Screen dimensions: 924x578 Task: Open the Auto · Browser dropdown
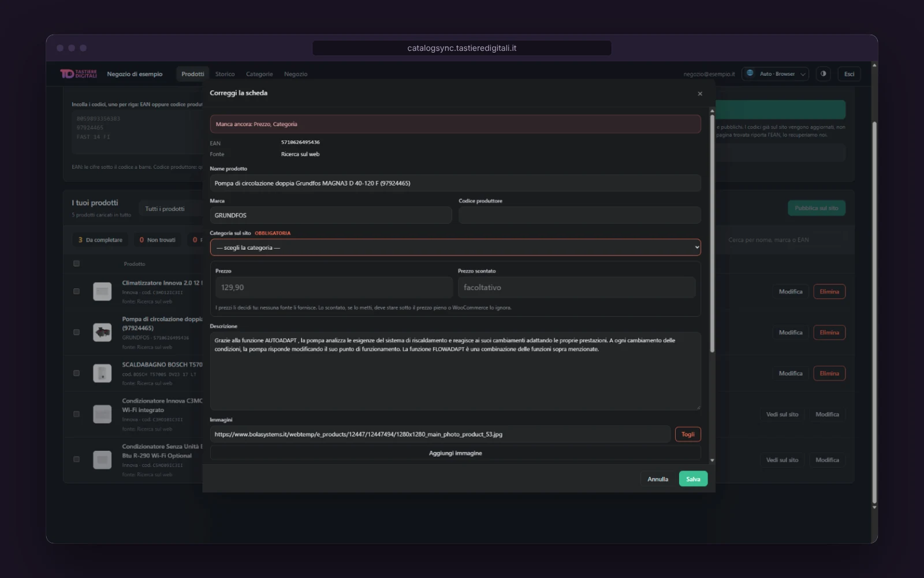pos(775,74)
